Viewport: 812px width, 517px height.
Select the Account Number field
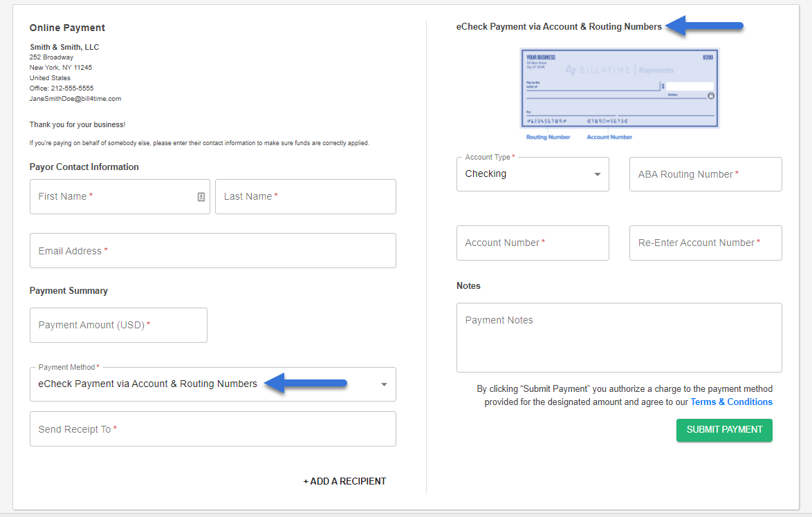coord(533,243)
